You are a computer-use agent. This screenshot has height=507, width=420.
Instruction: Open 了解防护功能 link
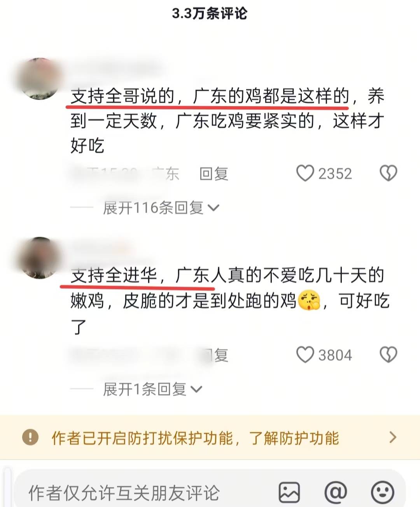(x=294, y=438)
